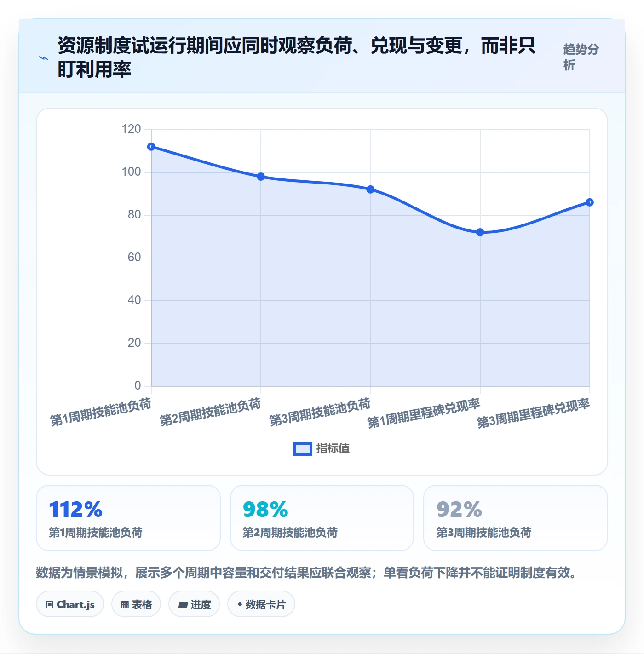Click the 98% value on the second card

[x=265, y=510]
